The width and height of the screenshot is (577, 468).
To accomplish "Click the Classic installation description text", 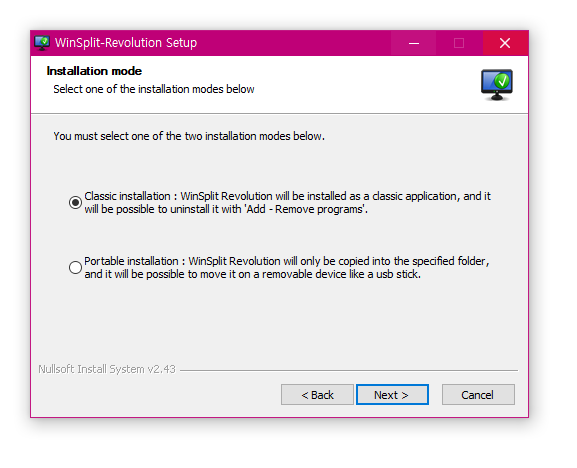I will tap(287, 202).
